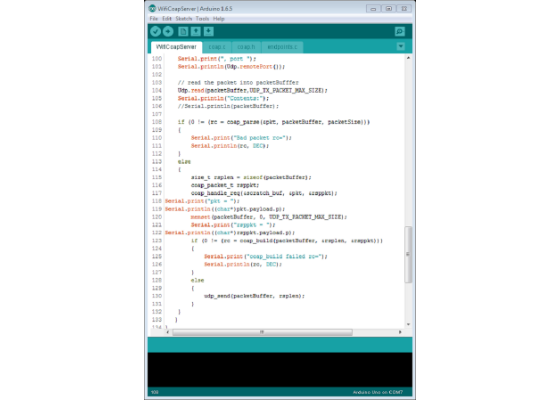560x400 pixels.
Task: Click the else keyword on line 113
Action: [184, 162]
